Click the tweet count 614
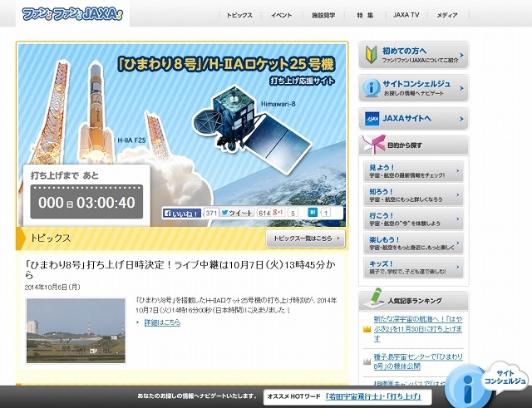The height and width of the screenshot is (408, 532). (x=264, y=213)
